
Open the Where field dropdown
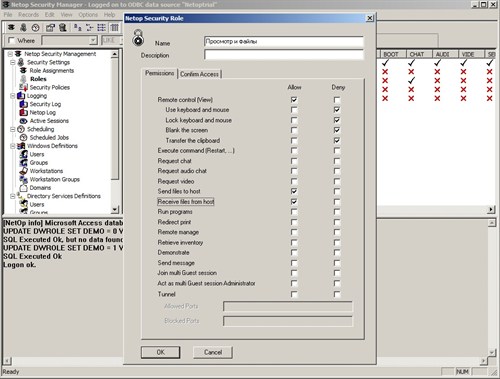93,40
